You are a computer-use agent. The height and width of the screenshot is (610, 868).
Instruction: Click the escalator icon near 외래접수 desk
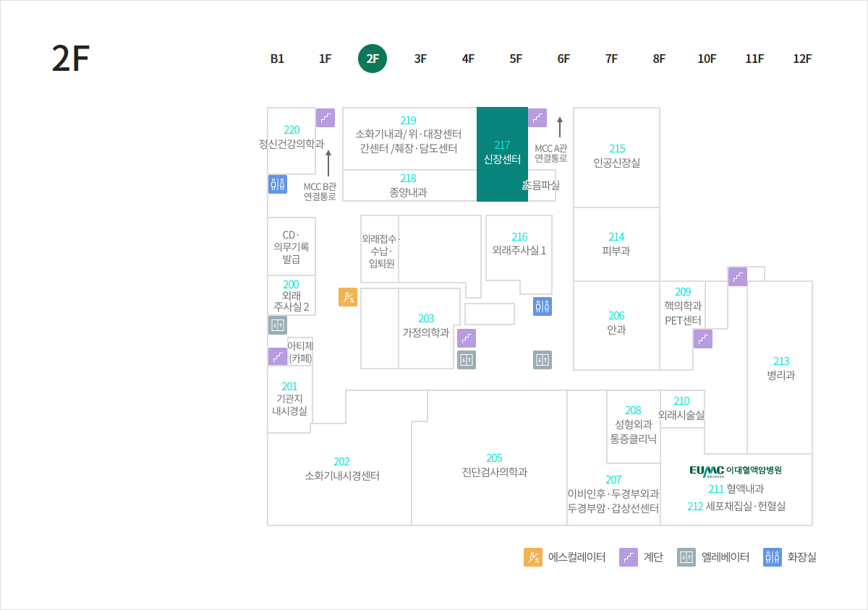pos(348,297)
